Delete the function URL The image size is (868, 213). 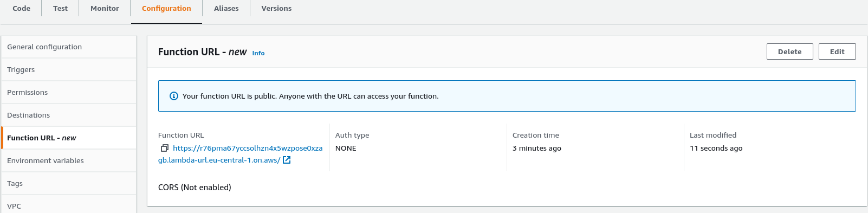(789, 51)
